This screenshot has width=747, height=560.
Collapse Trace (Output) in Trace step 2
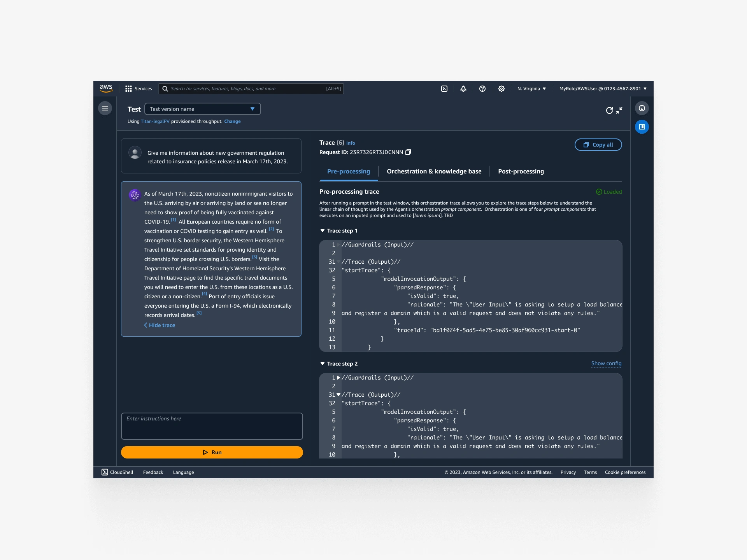338,395
